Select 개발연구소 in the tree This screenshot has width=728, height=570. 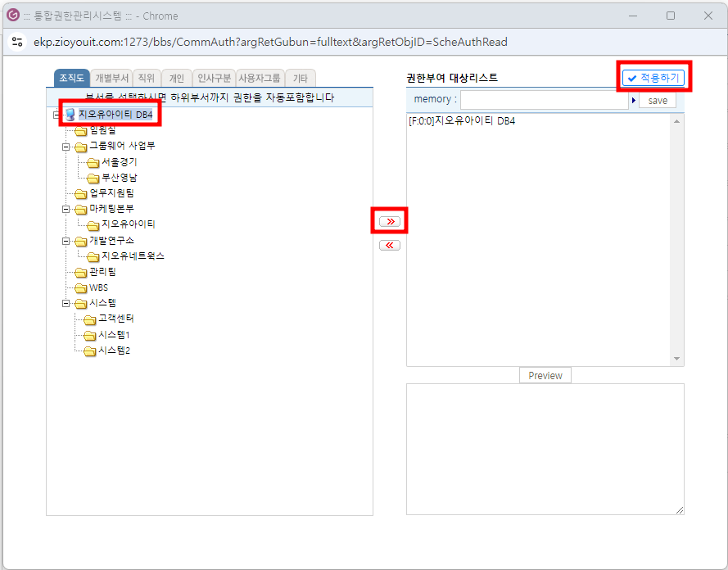click(112, 241)
